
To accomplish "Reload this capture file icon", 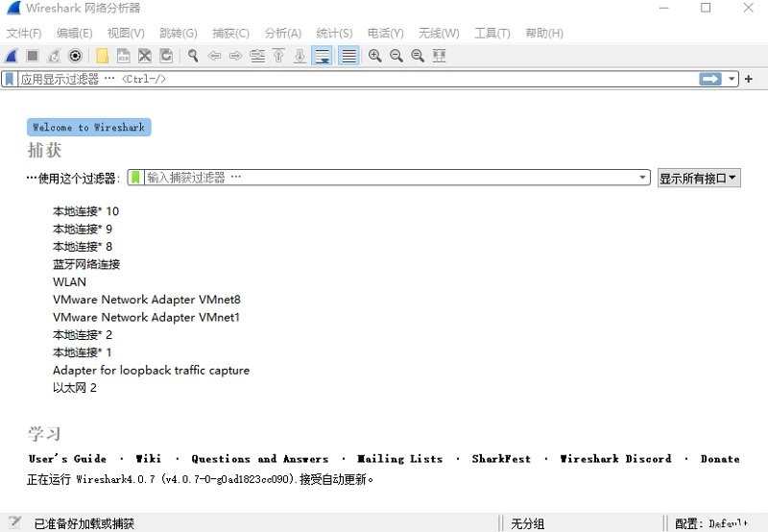I will [x=166, y=56].
